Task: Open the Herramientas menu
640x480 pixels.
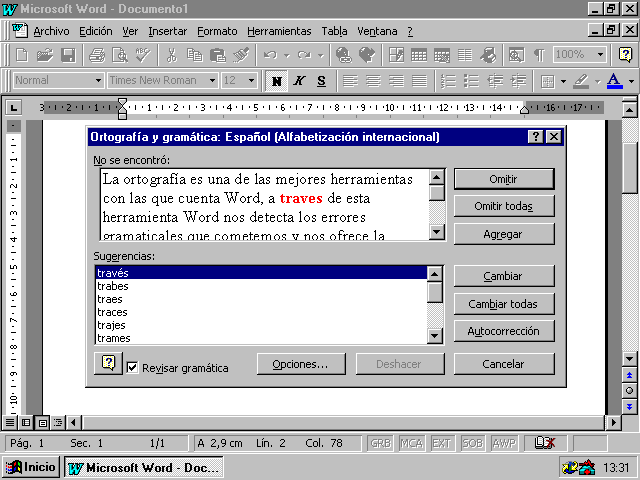Action: coord(279,31)
